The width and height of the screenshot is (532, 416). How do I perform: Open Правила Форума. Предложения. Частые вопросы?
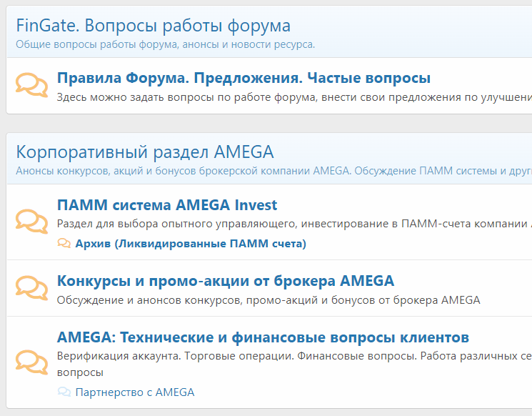(244, 78)
